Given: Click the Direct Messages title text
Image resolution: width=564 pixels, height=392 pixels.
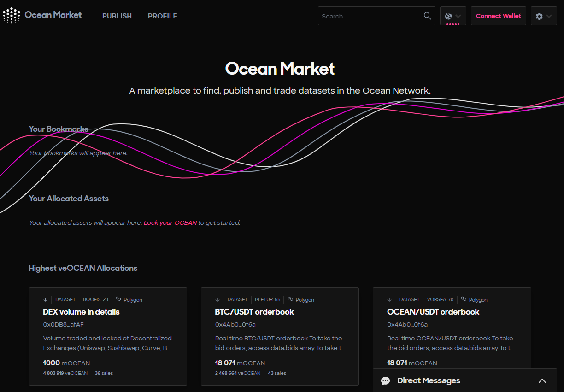Looking at the screenshot, I should 429,380.
